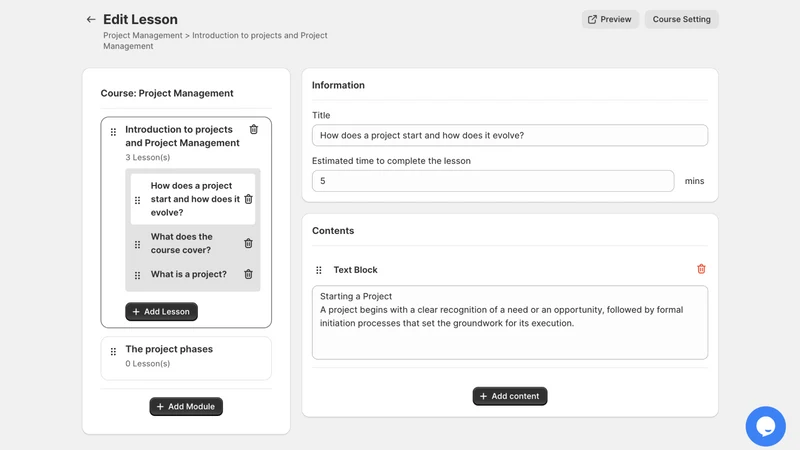The image size is (800, 450).
Task: Open Course Setting
Action: pos(681,19)
